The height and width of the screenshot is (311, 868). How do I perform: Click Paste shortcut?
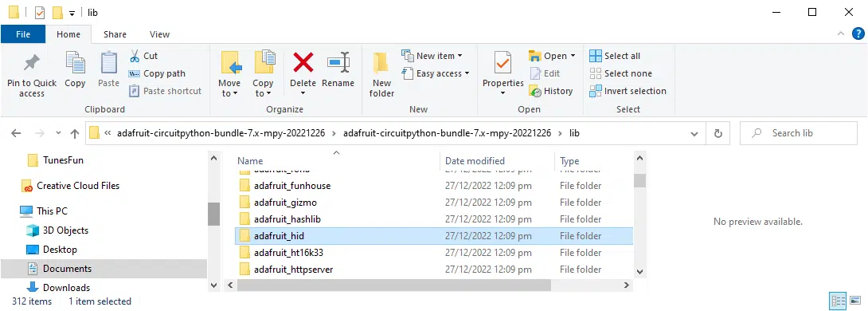pos(165,91)
